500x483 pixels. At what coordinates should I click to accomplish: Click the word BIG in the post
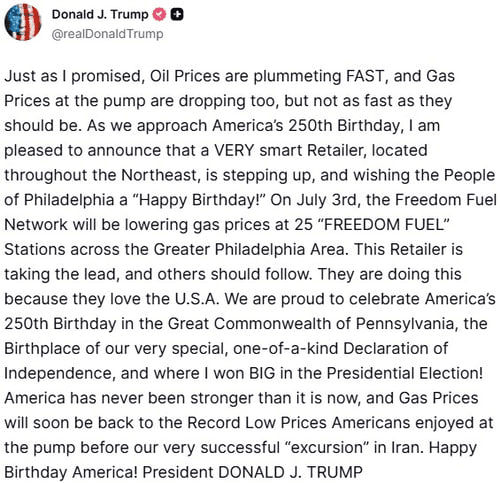tap(262, 373)
